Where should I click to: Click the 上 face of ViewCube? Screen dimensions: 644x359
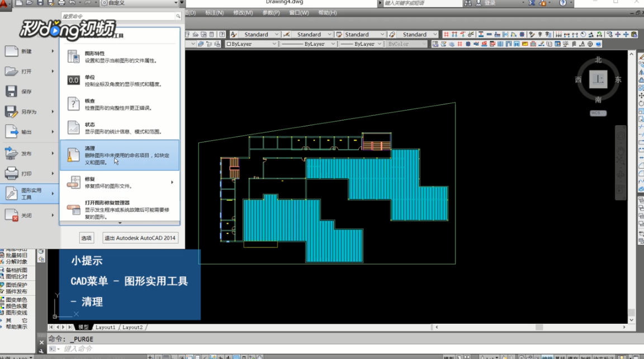click(x=598, y=79)
